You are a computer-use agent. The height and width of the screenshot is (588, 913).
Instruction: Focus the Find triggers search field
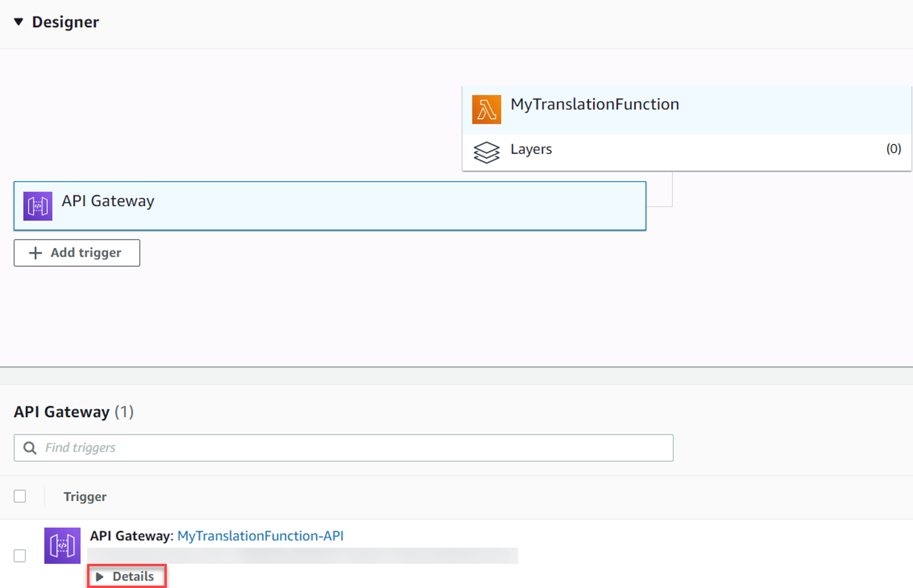point(343,448)
